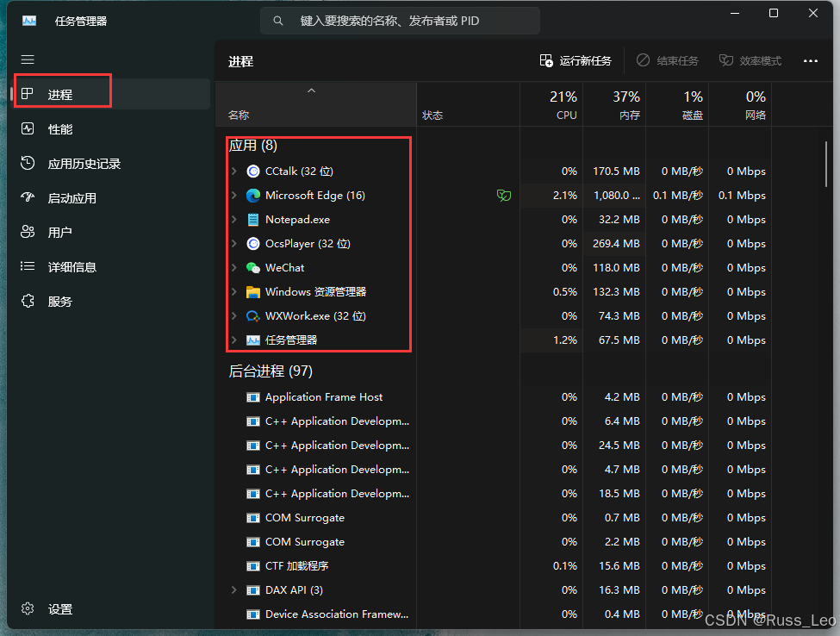Click the Windows 资源管理器 folder icon

252,292
